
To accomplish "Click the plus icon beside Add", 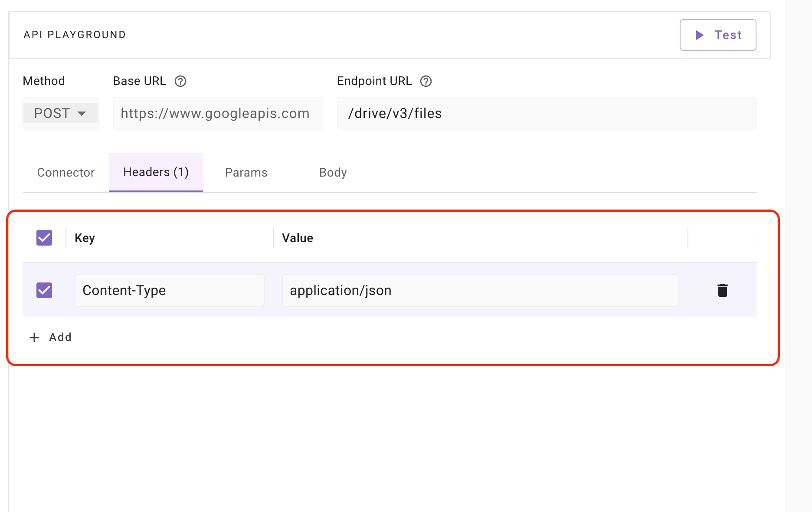I will tap(34, 338).
